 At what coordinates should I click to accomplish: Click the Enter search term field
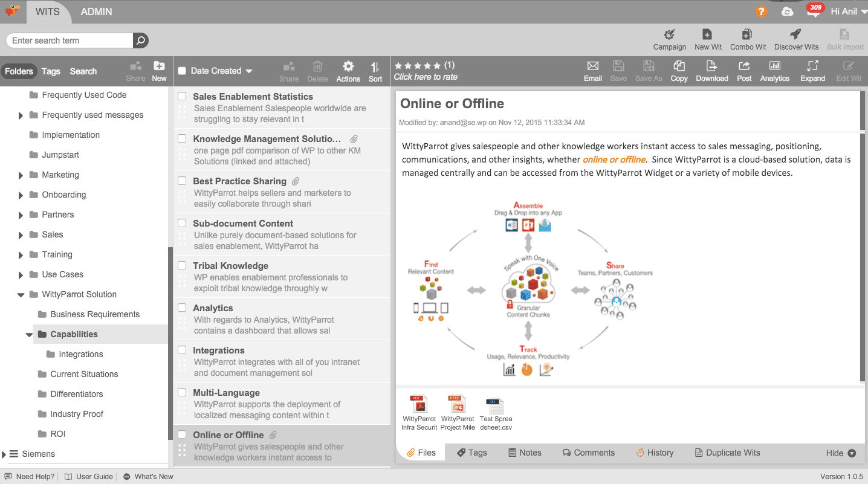(70, 40)
